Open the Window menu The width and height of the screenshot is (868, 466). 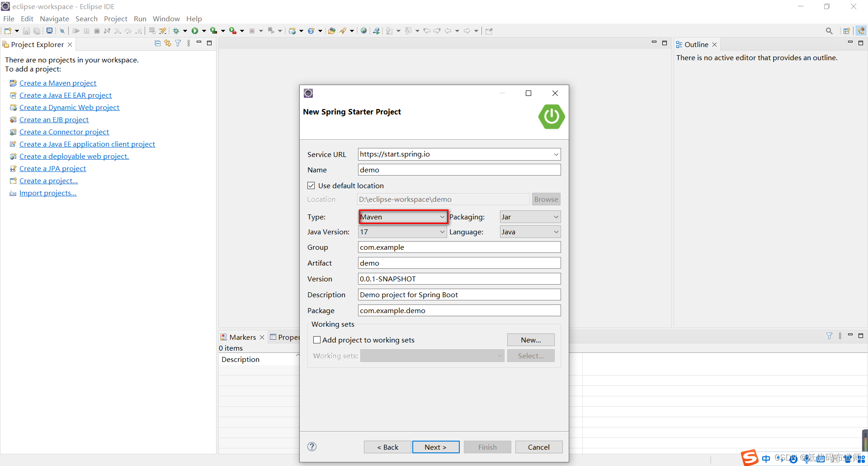pos(166,19)
